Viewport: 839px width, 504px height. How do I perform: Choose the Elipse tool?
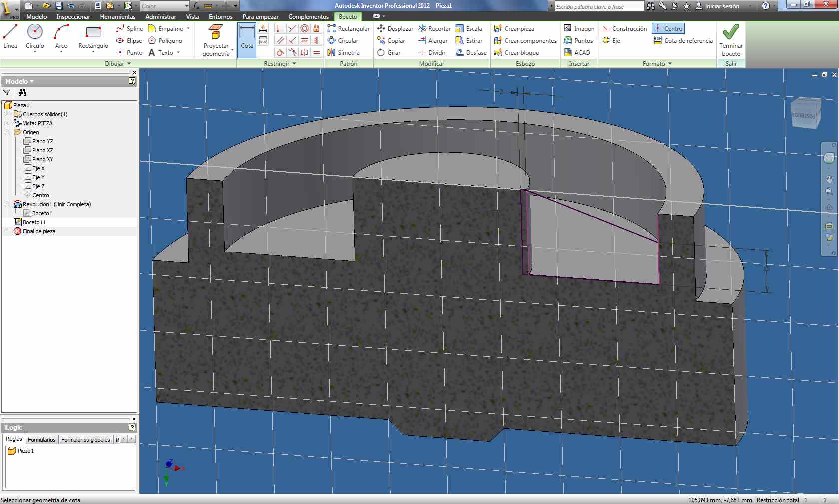[x=129, y=41]
